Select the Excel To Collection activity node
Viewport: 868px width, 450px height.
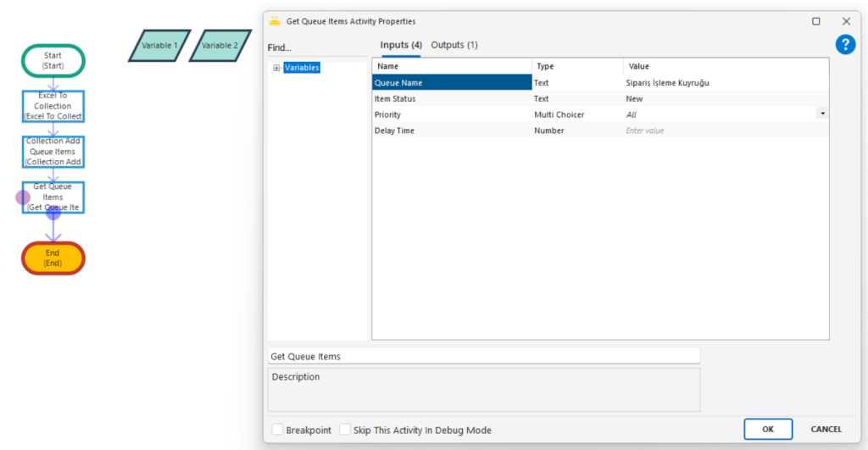[x=53, y=107]
